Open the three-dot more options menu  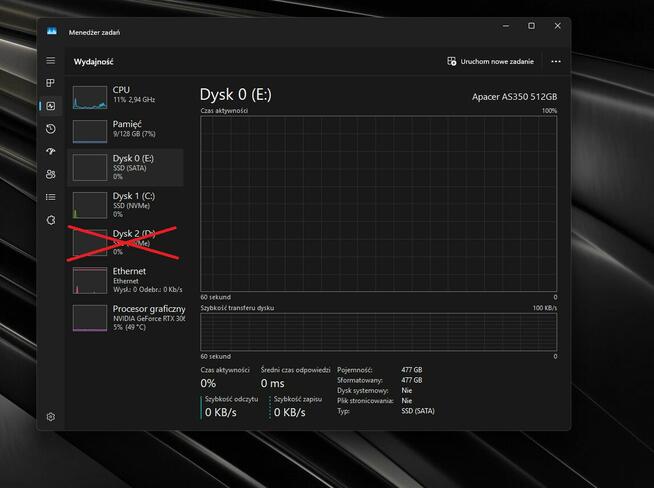pos(556,61)
